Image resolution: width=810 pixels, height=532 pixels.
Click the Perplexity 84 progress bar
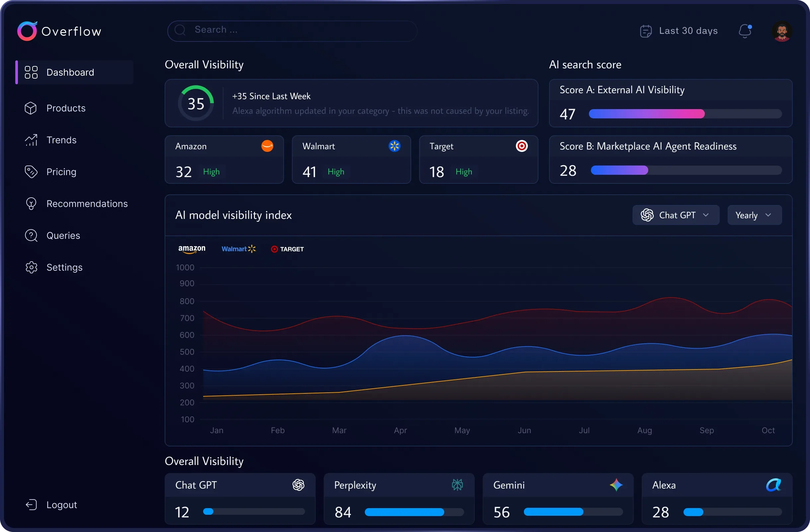[x=414, y=512]
